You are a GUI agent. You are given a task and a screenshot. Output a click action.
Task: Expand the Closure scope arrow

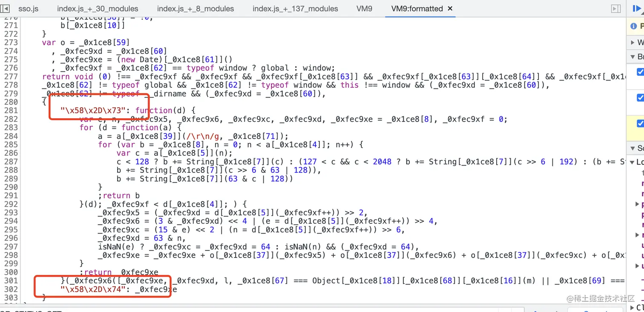[x=632, y=307]
